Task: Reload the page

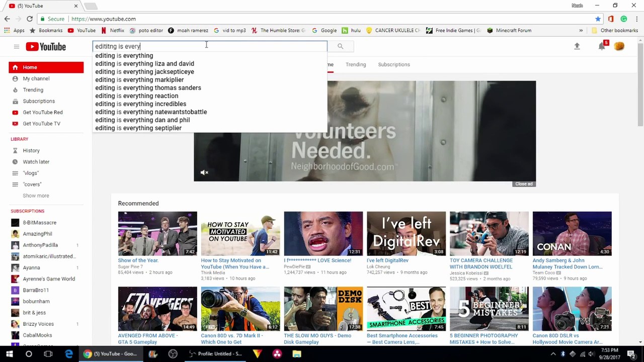Action: (30, 19)
